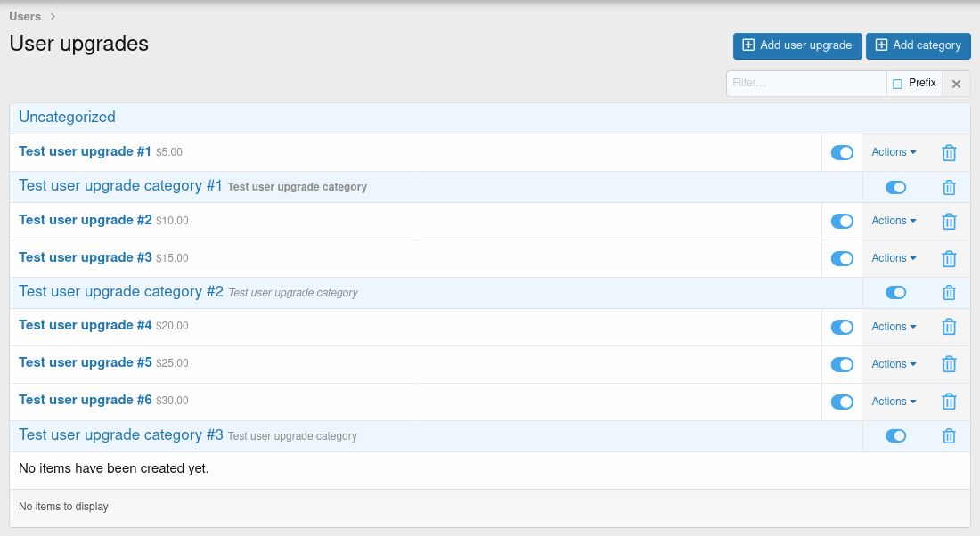Clear the filter with the X icon

point(956,84)
